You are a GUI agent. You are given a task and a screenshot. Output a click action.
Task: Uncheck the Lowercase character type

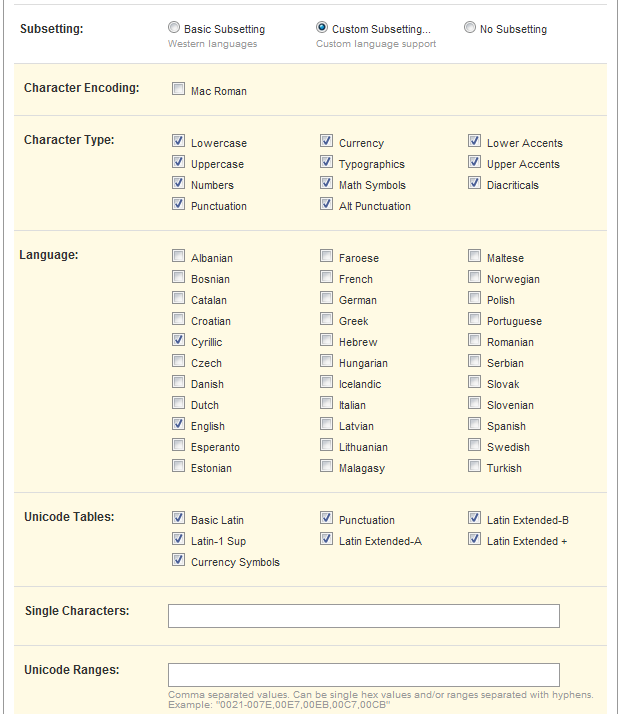178,142
